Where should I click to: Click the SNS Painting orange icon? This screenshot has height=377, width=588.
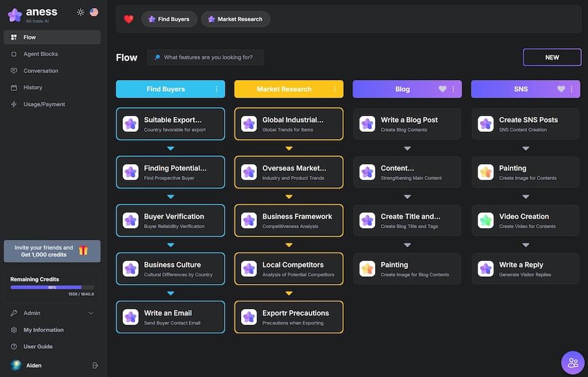(486, 172)
